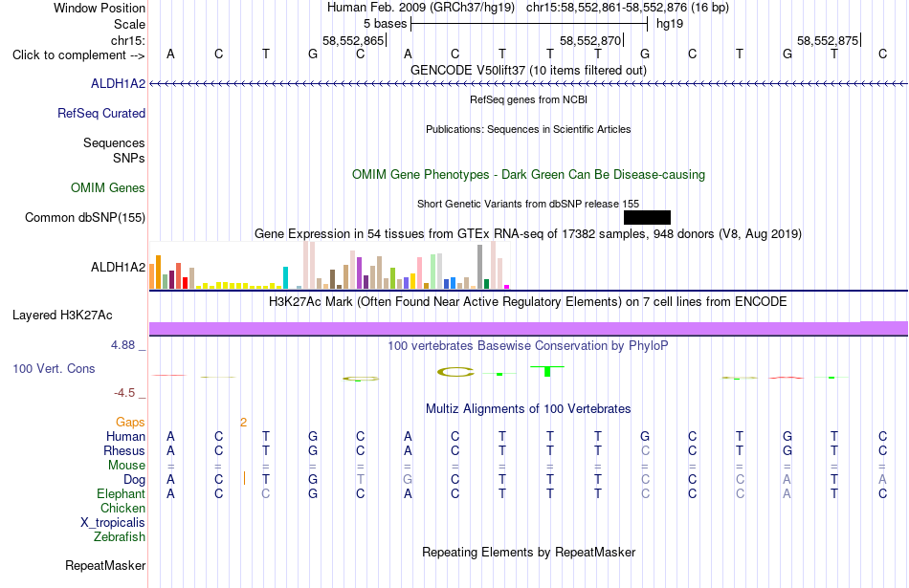Click the Zebrafish species row label
Image resolution: width=909 pixels, height=588 pixels.
(x=120, y=536)
